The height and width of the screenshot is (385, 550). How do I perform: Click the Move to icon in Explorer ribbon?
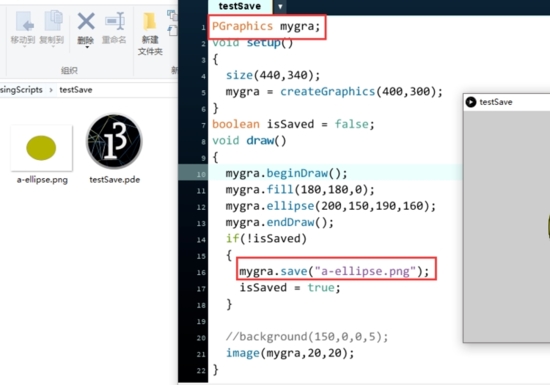coord(24,22)
